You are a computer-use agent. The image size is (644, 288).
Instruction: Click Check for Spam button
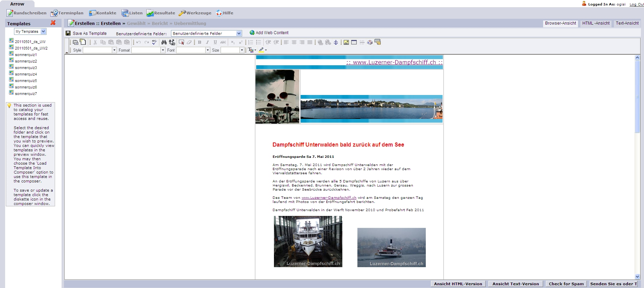566,284
